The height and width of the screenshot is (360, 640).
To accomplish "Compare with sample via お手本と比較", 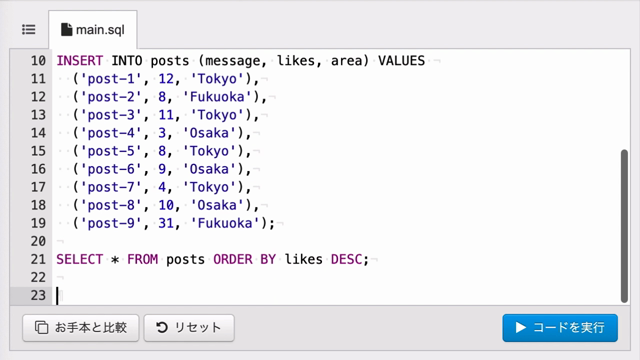I will (81, 328).
